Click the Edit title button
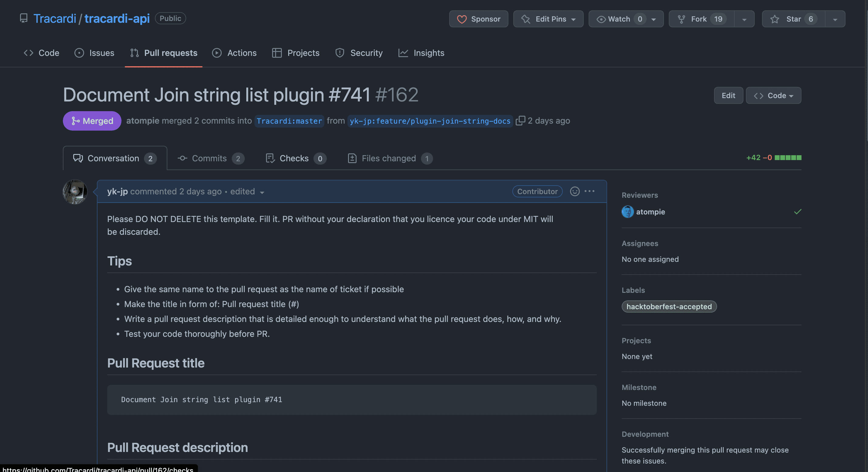 (x=728, y=96)
